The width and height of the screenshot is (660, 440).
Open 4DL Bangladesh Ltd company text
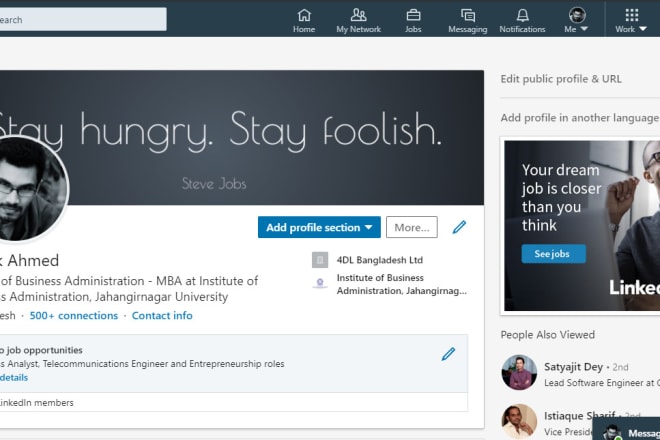(x=379, y=260)
